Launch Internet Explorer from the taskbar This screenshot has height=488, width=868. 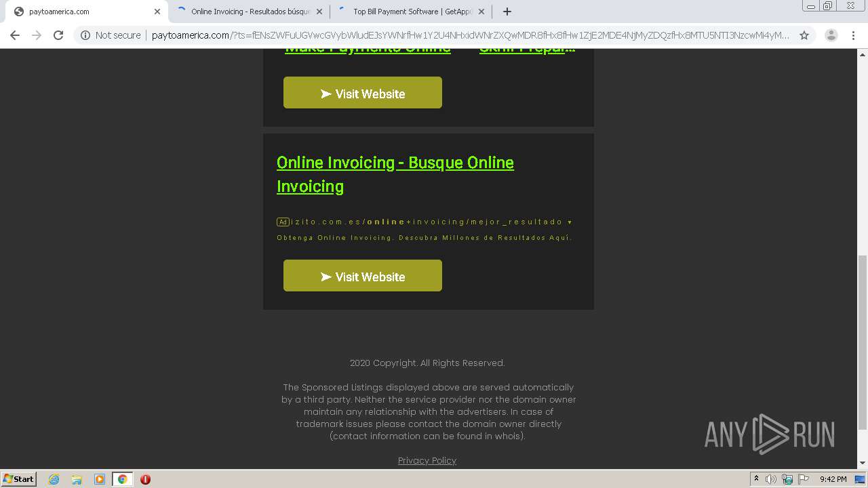(x=54, y=479)
